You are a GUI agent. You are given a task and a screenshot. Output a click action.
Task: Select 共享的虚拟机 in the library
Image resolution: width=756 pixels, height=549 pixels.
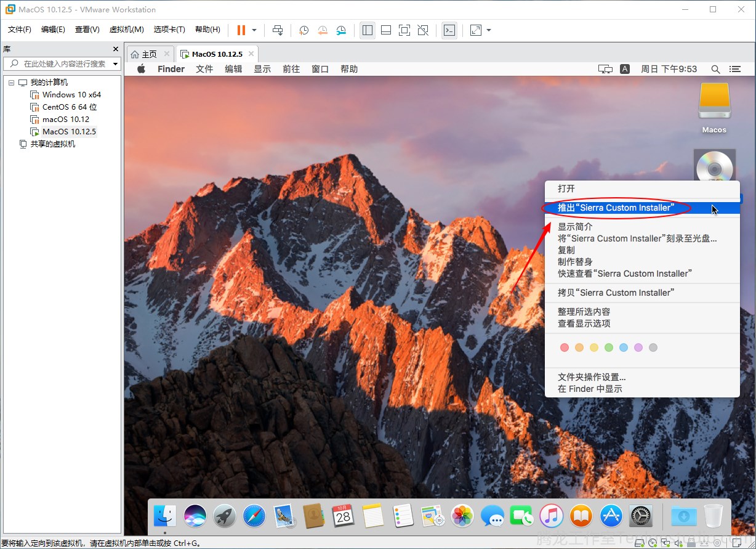click(x=53, y=144)
